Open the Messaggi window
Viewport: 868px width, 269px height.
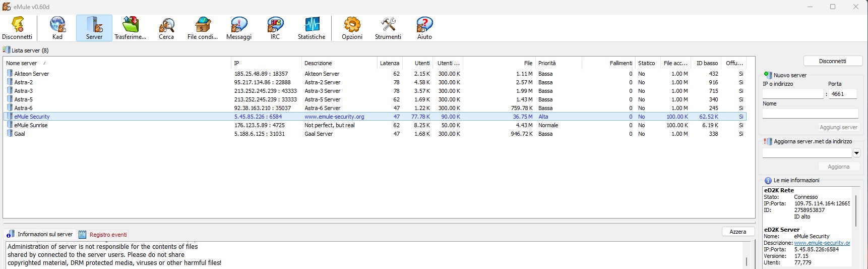(239, 28)
